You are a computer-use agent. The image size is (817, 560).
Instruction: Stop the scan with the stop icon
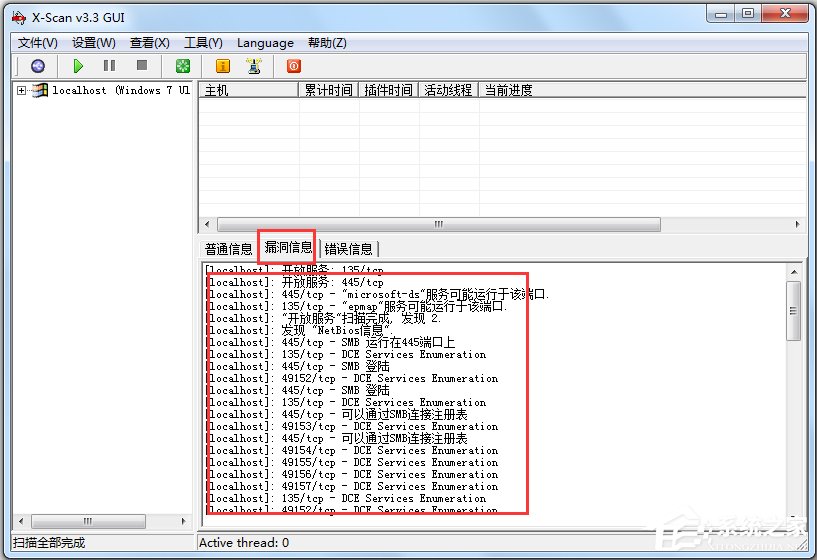[x=142, y=66]
